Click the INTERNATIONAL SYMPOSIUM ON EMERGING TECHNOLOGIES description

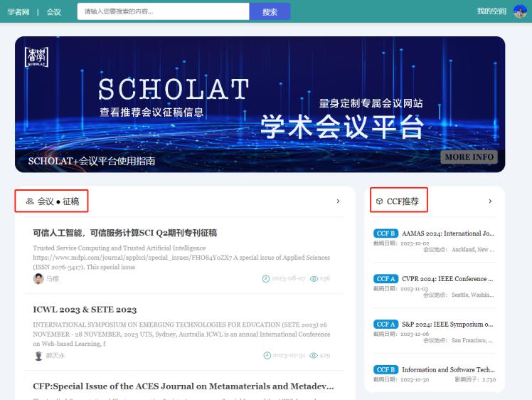[x=181, y=334]
